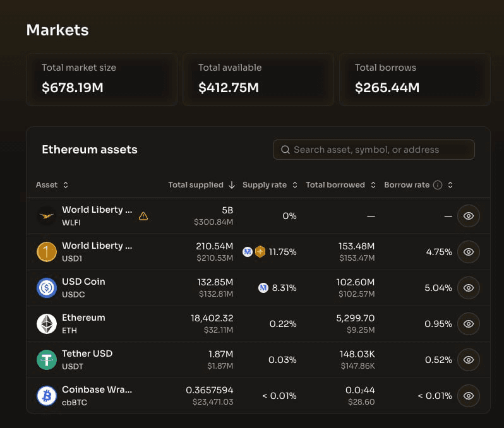Open eye button on USD Coin row
Image resolution: width=504 pixels, height=428 pixels.
pos(469,288)
